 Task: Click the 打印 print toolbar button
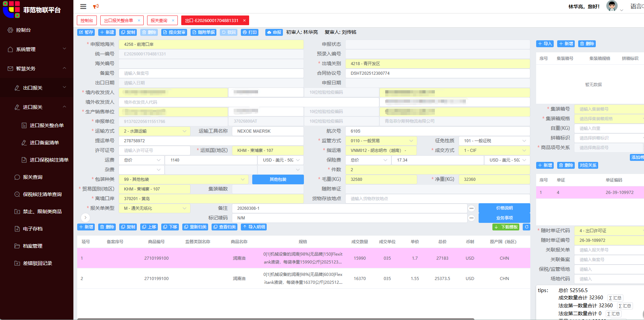click(249, 32)
